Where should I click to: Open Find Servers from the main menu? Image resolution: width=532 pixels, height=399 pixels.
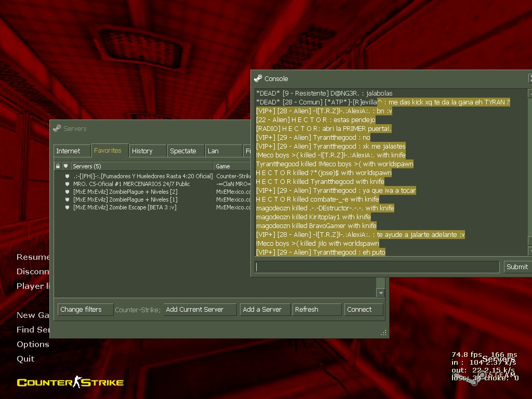(33, 329)
